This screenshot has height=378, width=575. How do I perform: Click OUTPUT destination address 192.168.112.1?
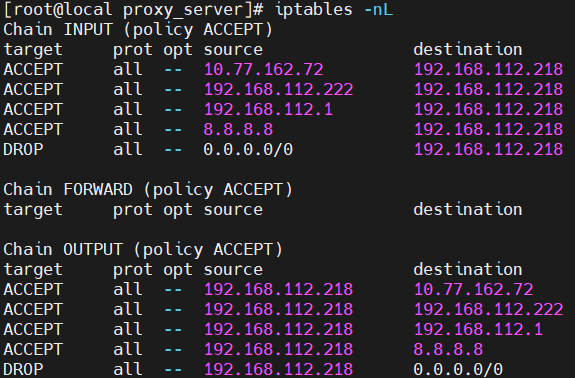click(479, 329)
